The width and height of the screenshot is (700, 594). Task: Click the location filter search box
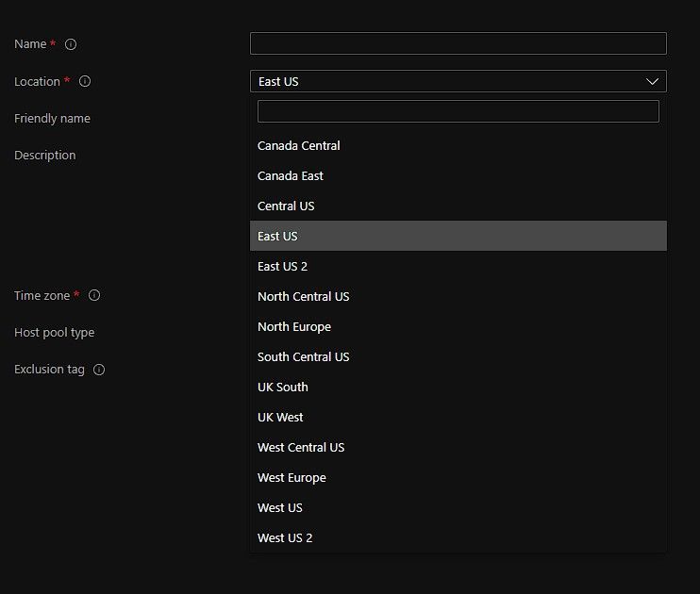pyautogui.click(x=458, y=111)
